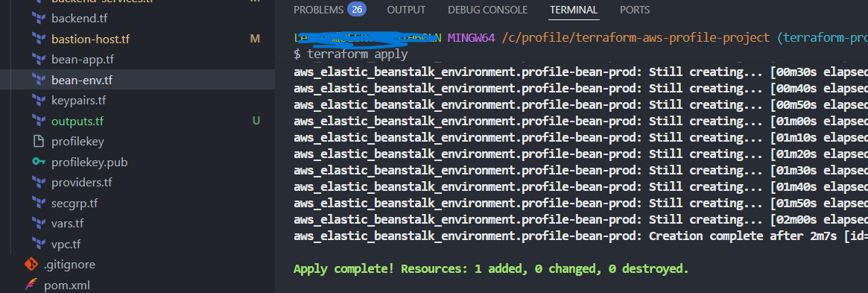Open the PORTS tab
This screenshot has height=293, width=868.
click(635, 10)
